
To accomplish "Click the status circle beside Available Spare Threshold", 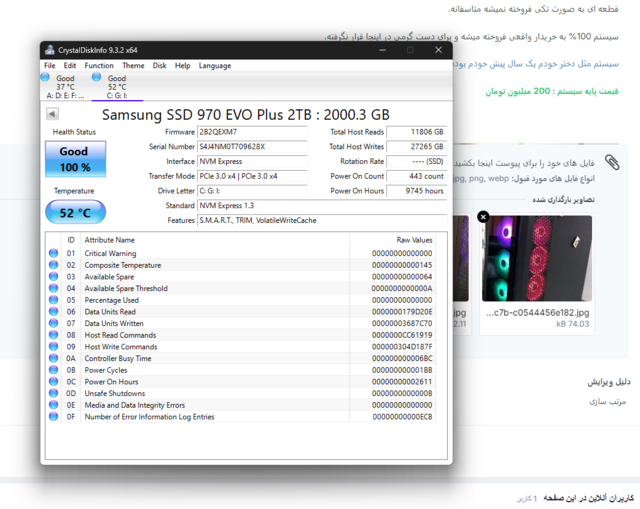I will [x=53, y=288].
